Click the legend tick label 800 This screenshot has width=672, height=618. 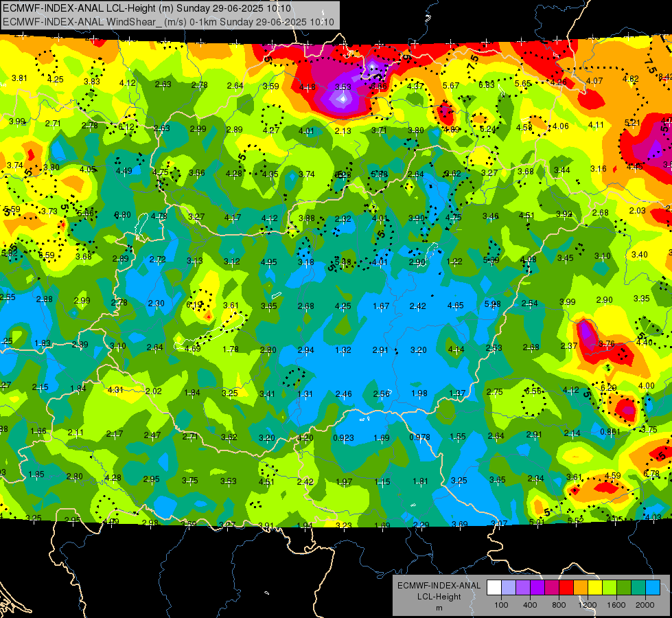click(x=559, y=605)
